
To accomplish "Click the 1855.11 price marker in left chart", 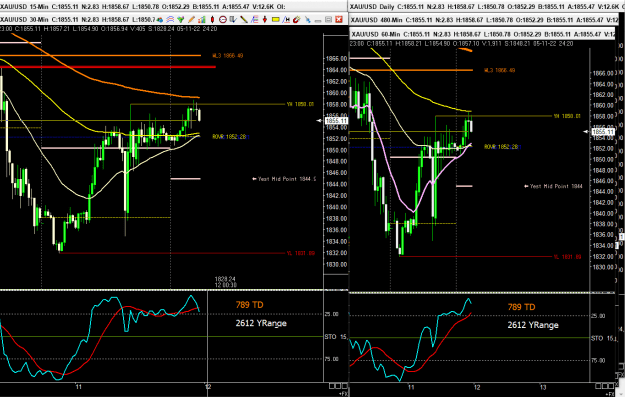I will tap(336, 121).
